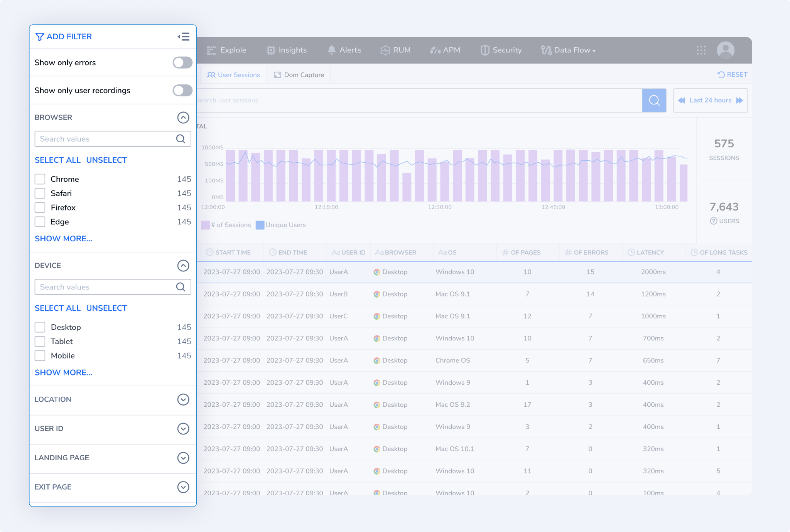Click Show More under Device list
This screenshot has width=790, height=532.
(x=63, y=372)
